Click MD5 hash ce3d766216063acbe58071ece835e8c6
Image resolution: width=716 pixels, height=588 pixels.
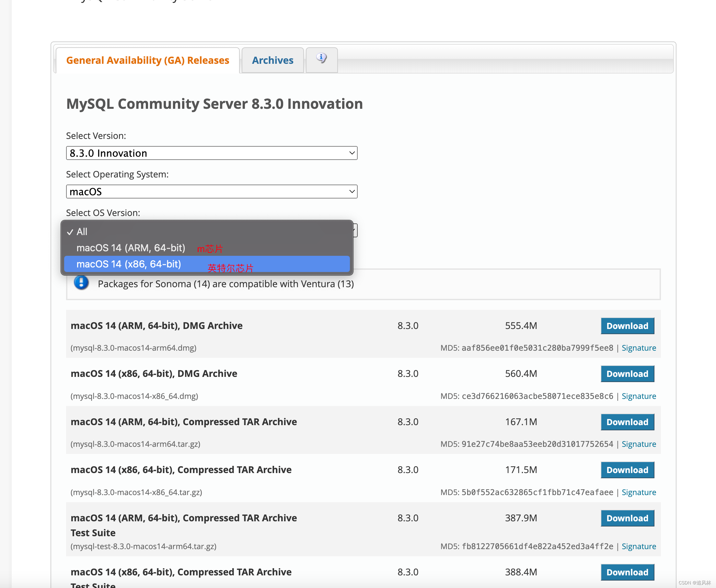click(x=537, y=396)
